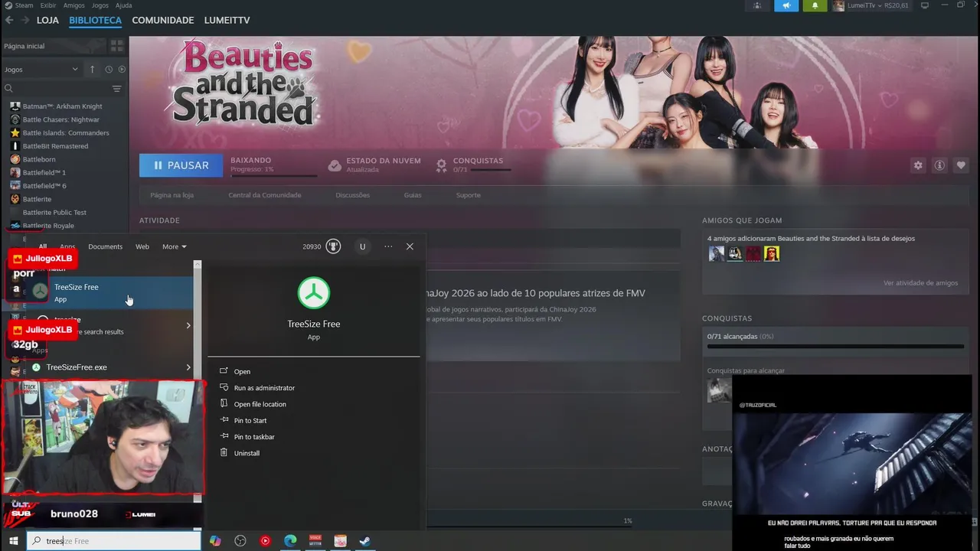
Task: Open the friends icon in Steam's top bar
Action: [757, 5]
